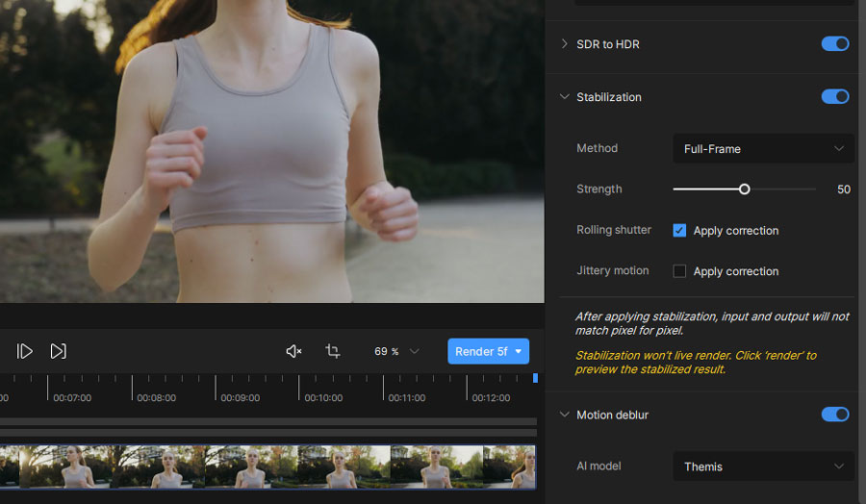The width and height of the screenshot is (866, 504).
Task: Click the 00:10:00 mark on timeline ruler
Action: 323,397
